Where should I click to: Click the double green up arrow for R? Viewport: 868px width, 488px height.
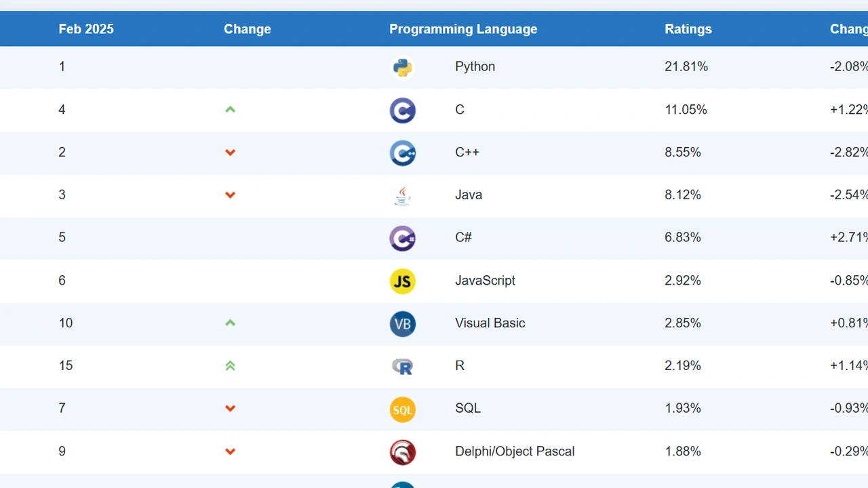(x=230, y=366)
